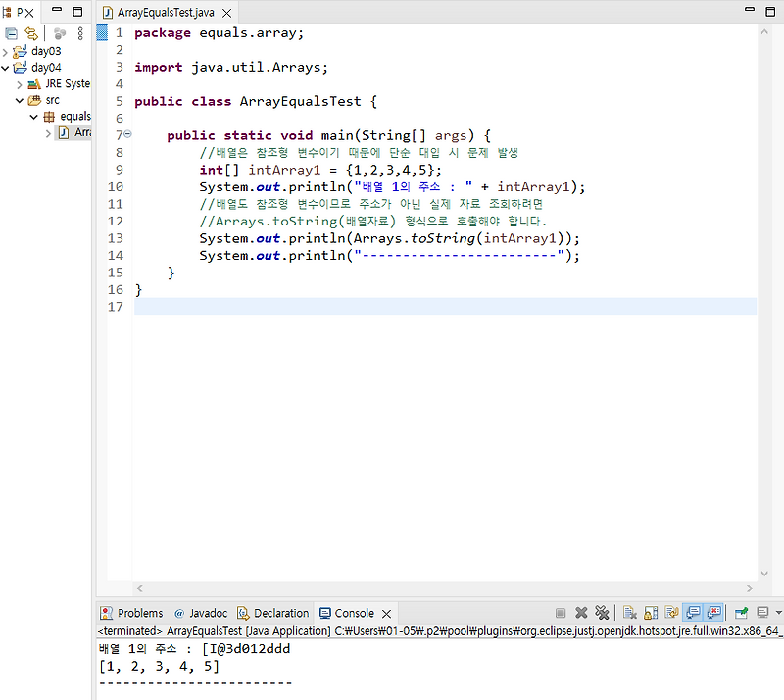The image size is (784, 700).
Task: Expand the day03 project
Action: [x=7, y=51]
